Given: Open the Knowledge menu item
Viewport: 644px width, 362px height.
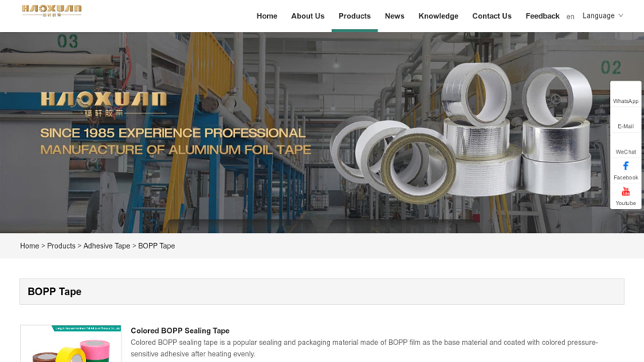Looking at the screenshot, I should tap(438, 16).
